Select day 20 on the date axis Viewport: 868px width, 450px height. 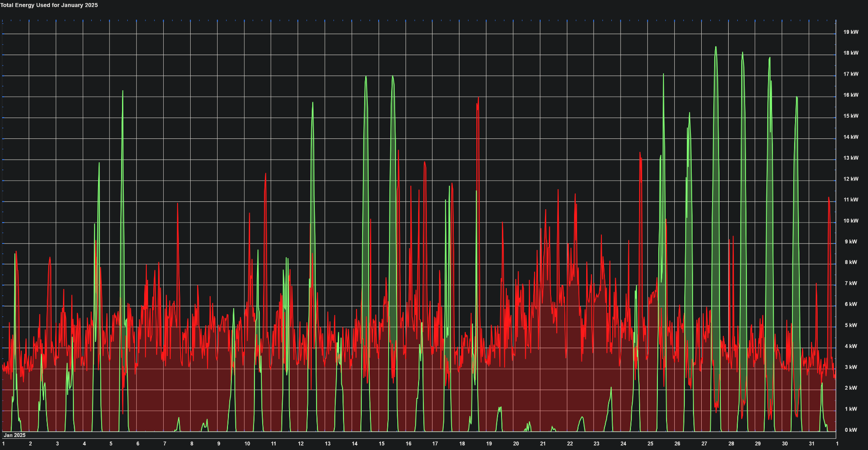tap(516, 443)
